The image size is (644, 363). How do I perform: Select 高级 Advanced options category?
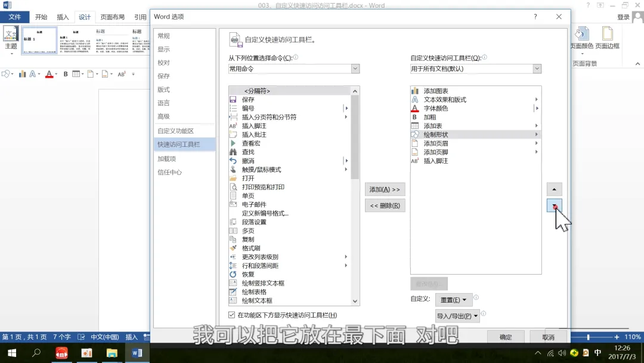point(184,116)
